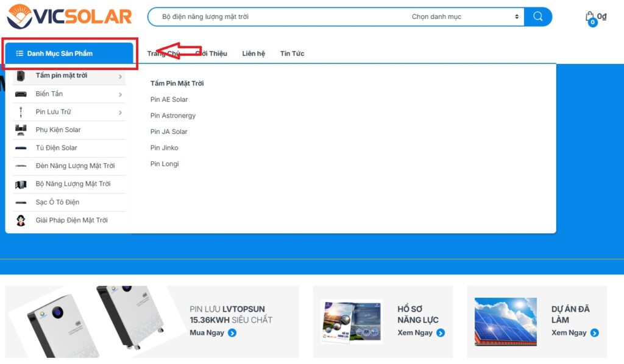Click the Đèn Năng Lượng Mặt Trời icon
The image size is (624, 364).
(x=21, y=166)
